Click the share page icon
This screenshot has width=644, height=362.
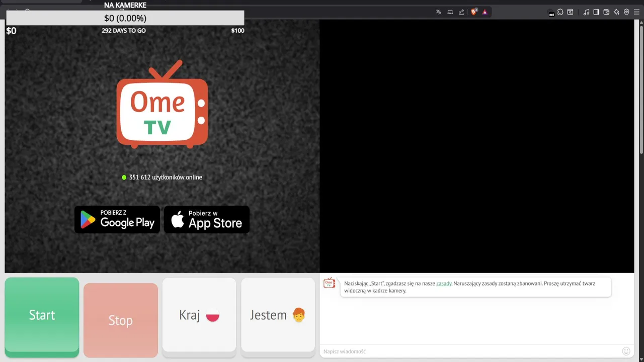(461, 12)
